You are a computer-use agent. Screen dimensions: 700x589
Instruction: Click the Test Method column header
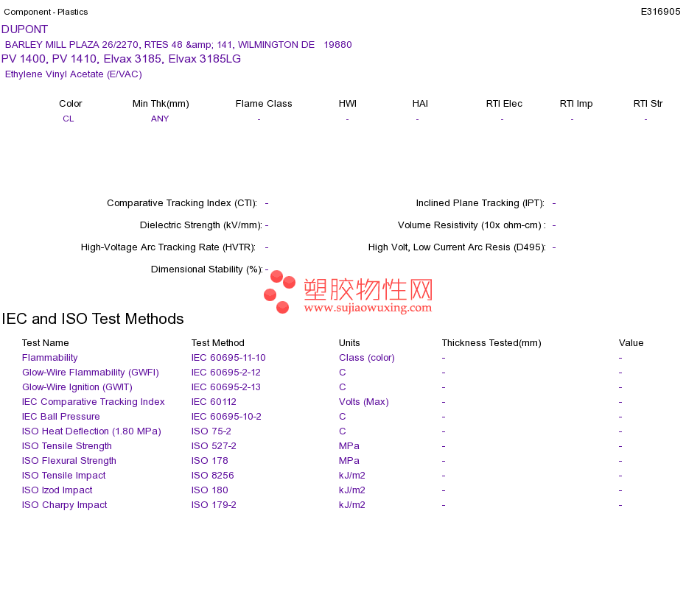(x=218, y=343)
